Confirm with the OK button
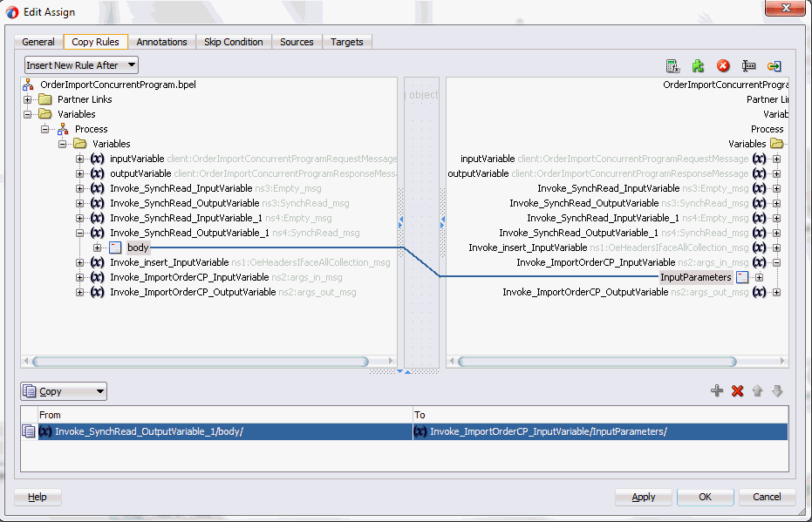Viewport: 812px width, 522px height. (705, 497)
